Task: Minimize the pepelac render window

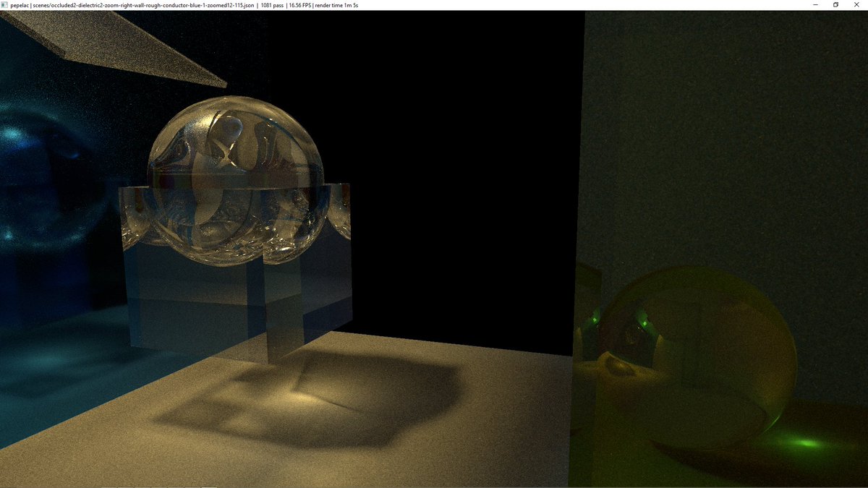Action: pos(815,5)
